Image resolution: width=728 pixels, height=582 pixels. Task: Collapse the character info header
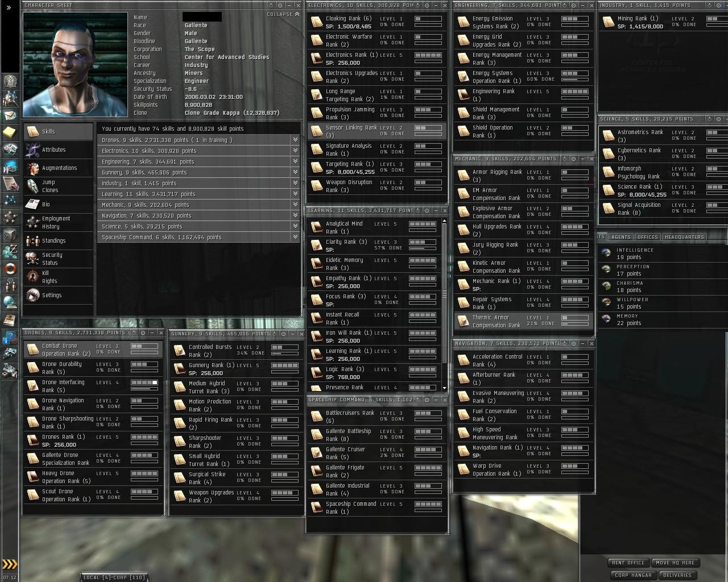283,14
